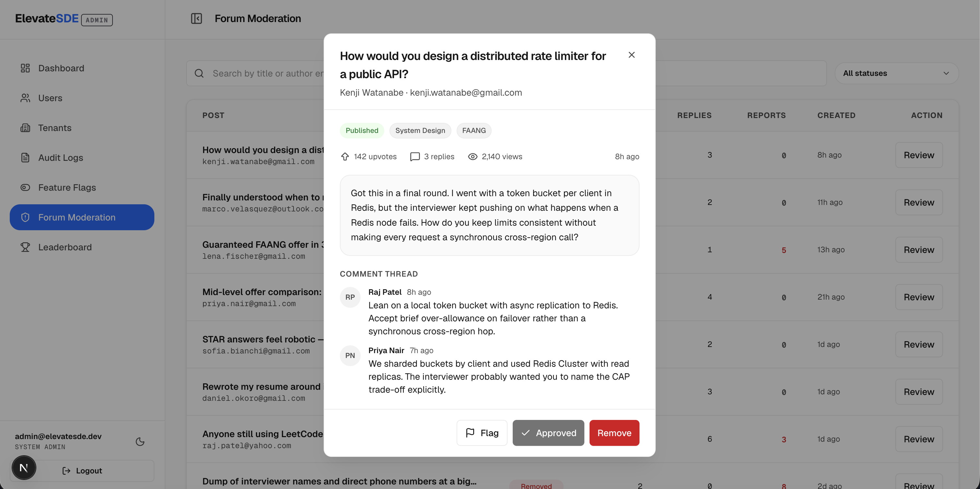Image resolution: width=980 pixels, height=489 pixels.
Task: Click the search magnifier icon
Action: click(x=199, y=73)
